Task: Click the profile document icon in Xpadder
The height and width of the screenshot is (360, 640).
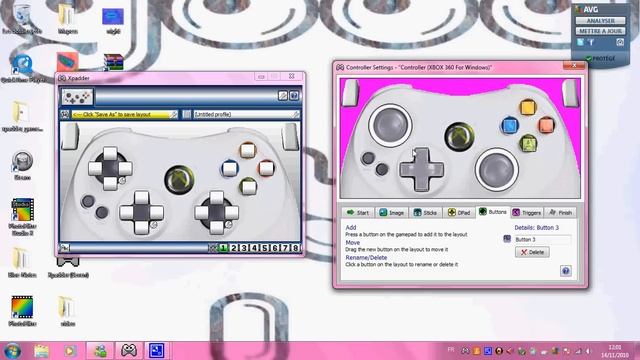Action: click(x=187, y=115)
